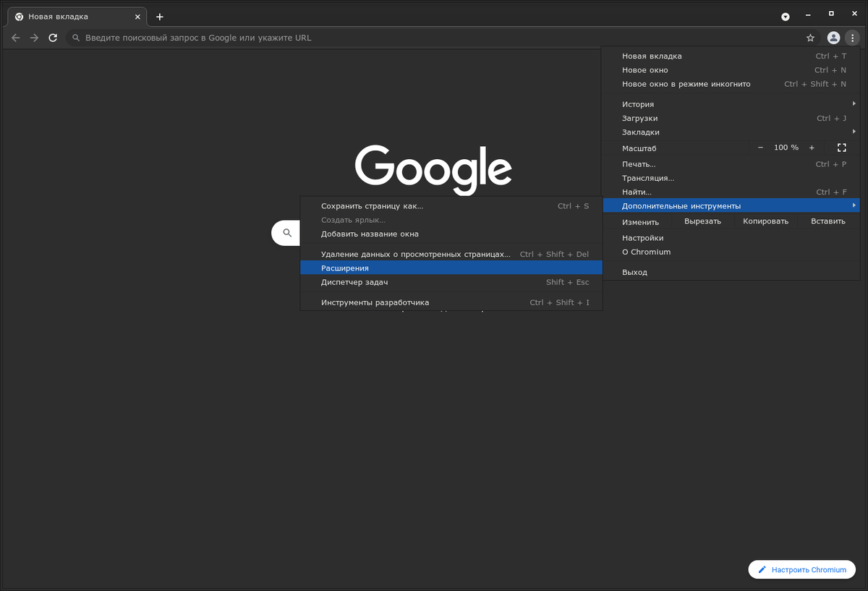Decrease zoom with the minus button
This screenshot has width=868, height=591.
tap(760, 148)
